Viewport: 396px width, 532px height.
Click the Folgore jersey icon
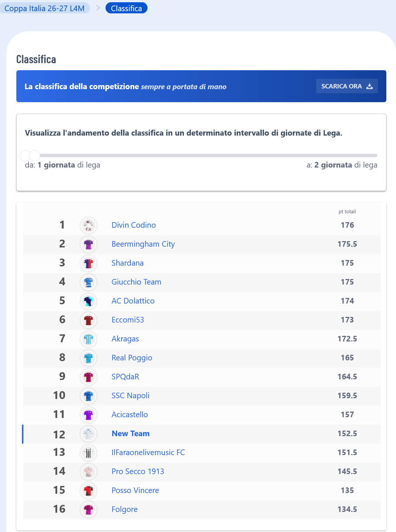click(88, 509)
